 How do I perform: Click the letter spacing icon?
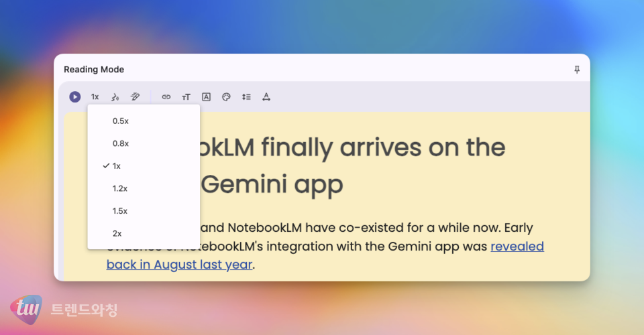pos(266,97)
